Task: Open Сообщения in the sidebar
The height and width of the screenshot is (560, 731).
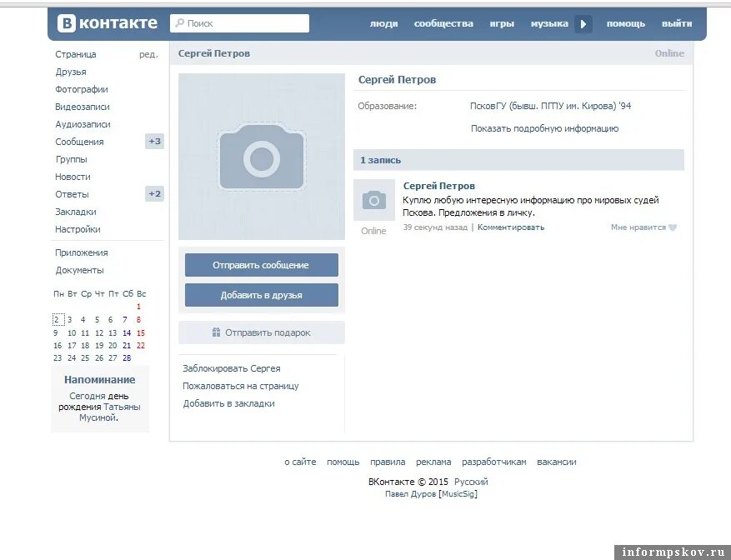Action: click(79, 142)
